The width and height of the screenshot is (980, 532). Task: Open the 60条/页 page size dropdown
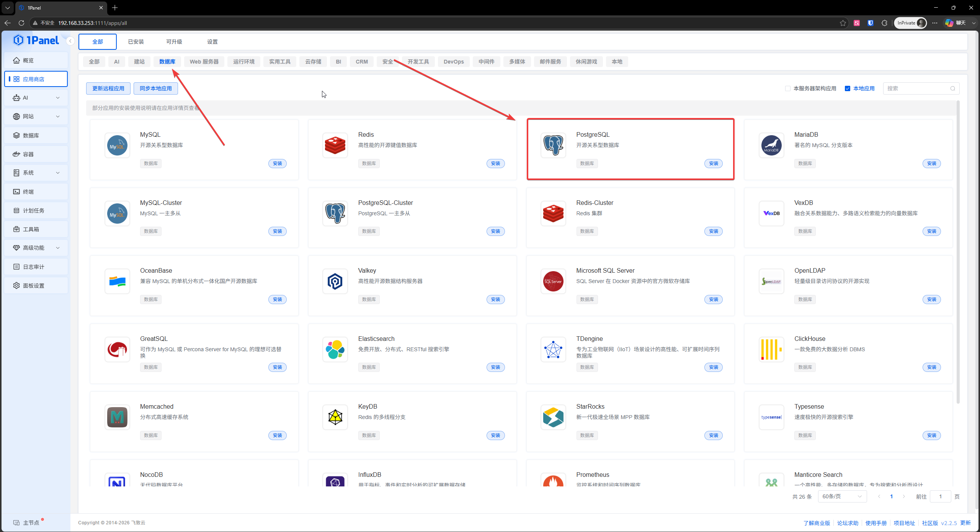point(842,496)
